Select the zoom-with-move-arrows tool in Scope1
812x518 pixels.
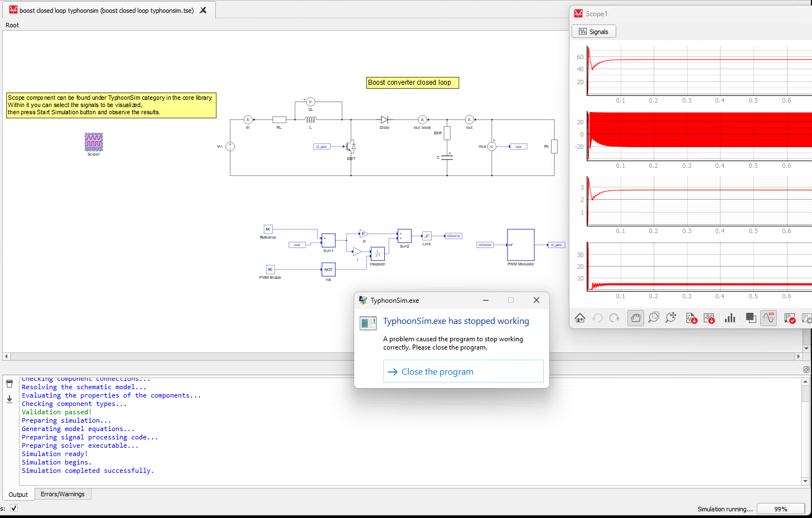pos(671,318)
